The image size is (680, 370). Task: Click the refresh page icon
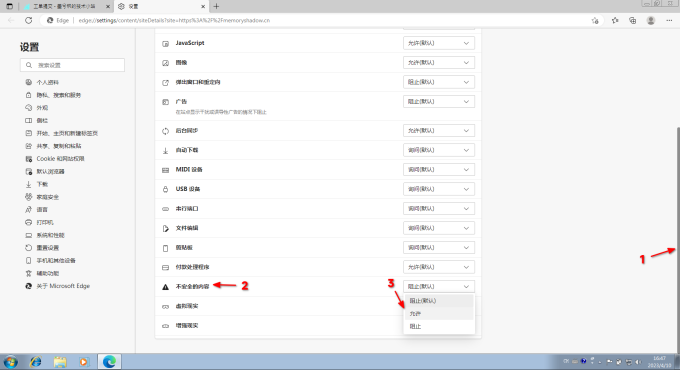29,20
